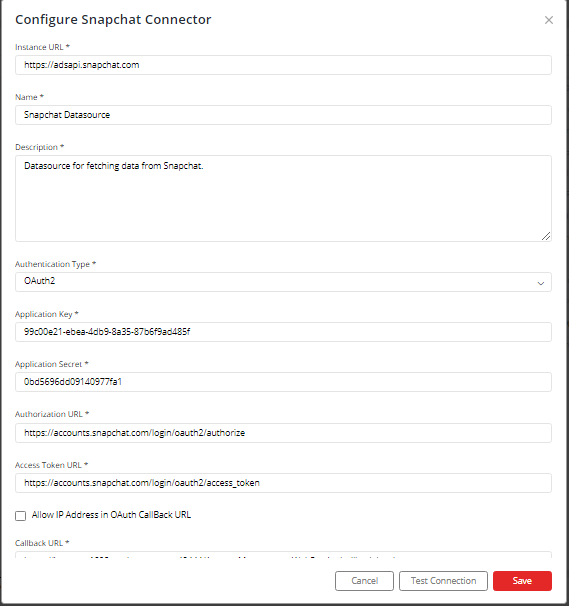Cancel the connector configuration

pyautogui.click(x=365, y=580)
